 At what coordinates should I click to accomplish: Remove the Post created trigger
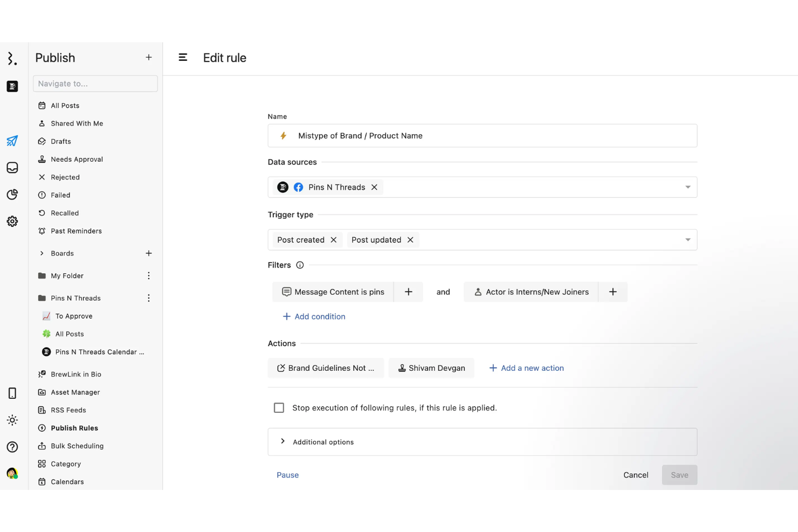(333, 240)
